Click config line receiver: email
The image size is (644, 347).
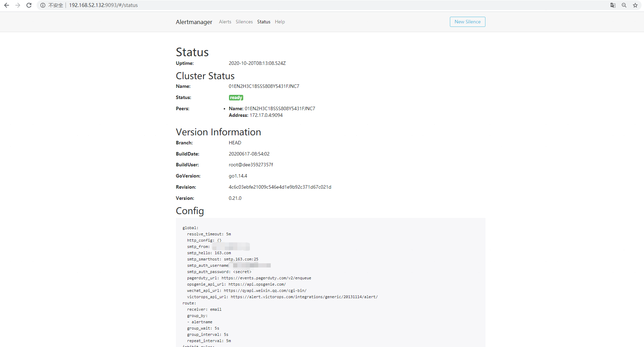point(204,309)
